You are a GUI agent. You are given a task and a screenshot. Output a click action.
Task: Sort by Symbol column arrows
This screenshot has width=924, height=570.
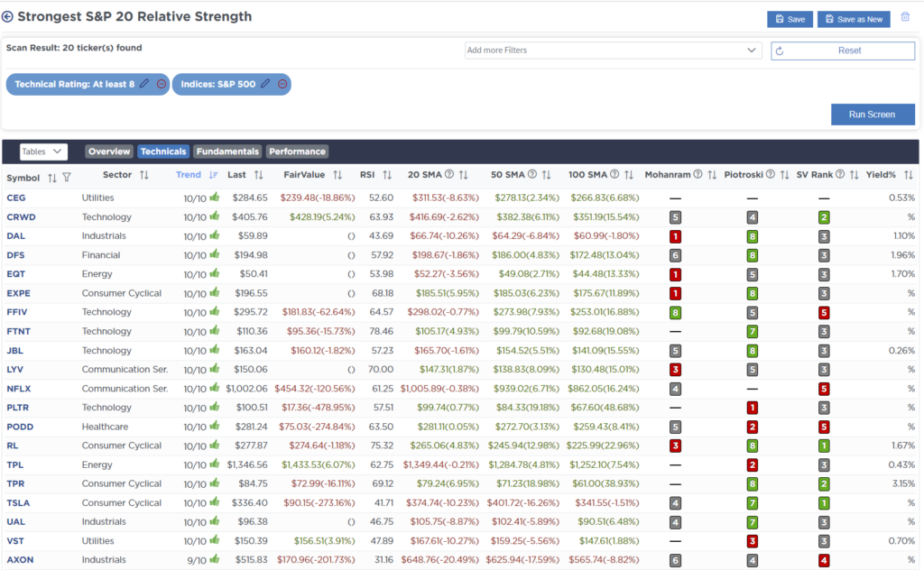(x=51, y=178)
